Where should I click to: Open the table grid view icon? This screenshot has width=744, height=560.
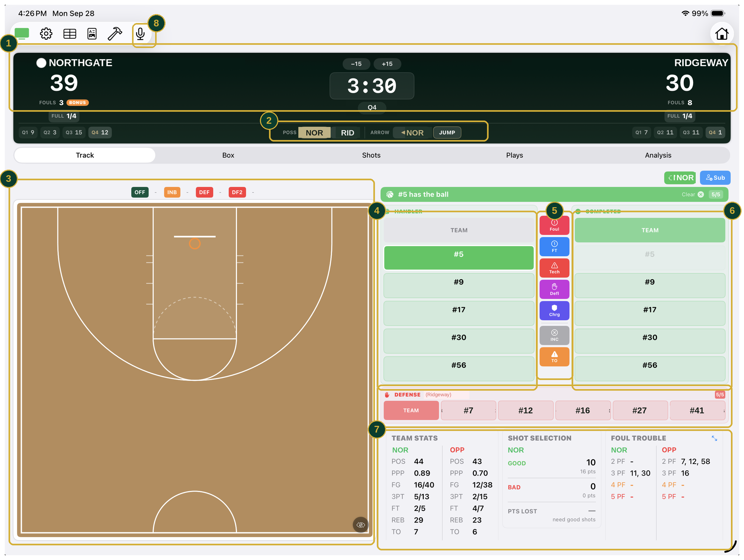[70, 34]
